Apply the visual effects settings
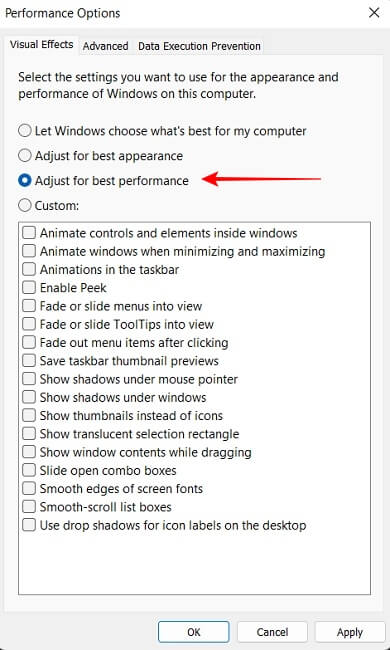 click(350, 632)
